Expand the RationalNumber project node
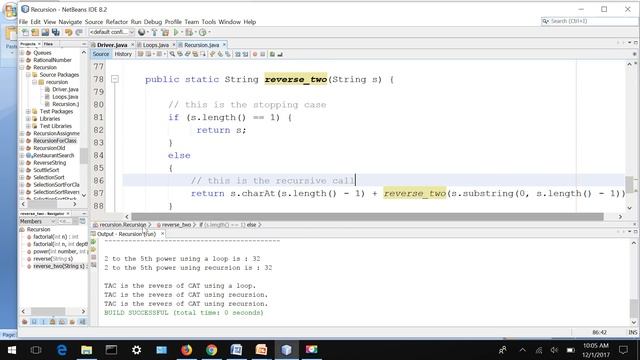 click(22, 60)
